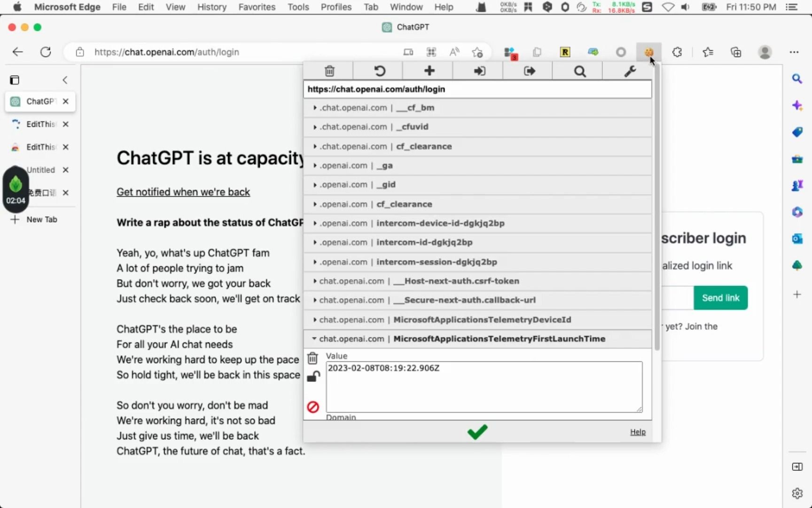Screen dimensions: 812x508
Task: Add a new cookie with plus icon
Action: click(x=429, y=71)
